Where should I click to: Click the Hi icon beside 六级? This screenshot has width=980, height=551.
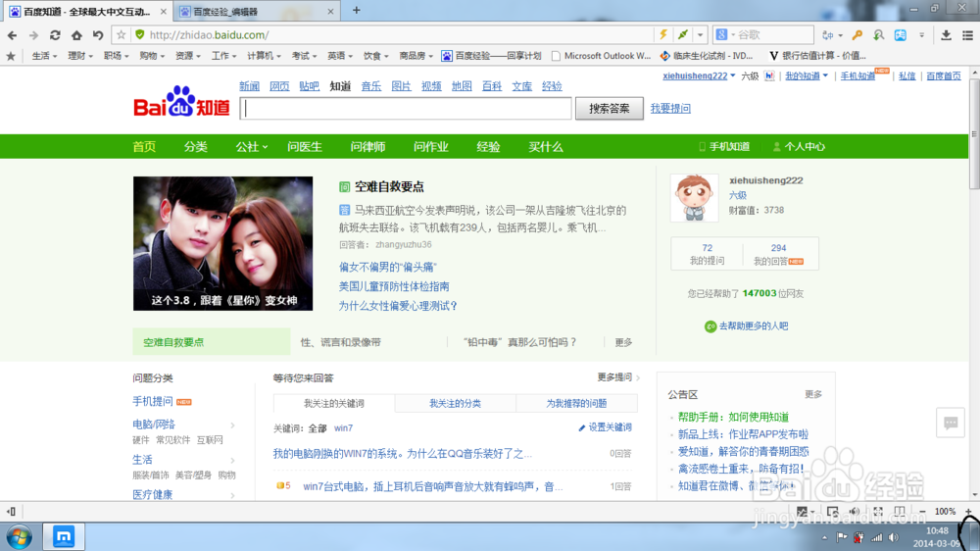[769, 75]
